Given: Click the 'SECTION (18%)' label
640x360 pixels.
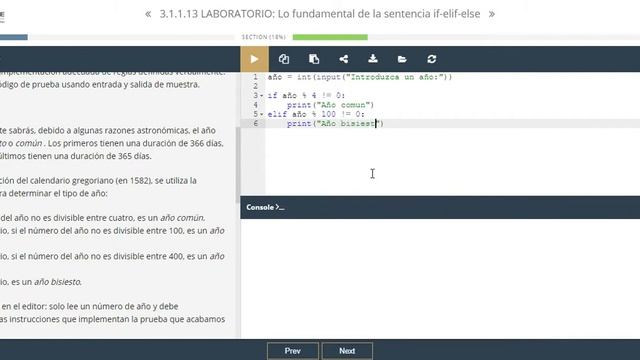Looking at the screenshot, I should pos(263,37).
